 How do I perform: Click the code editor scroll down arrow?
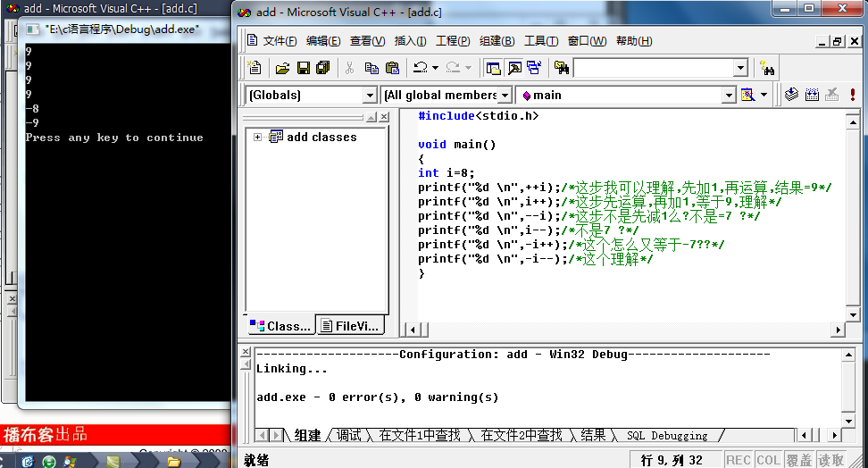click(x=853, y=314)
